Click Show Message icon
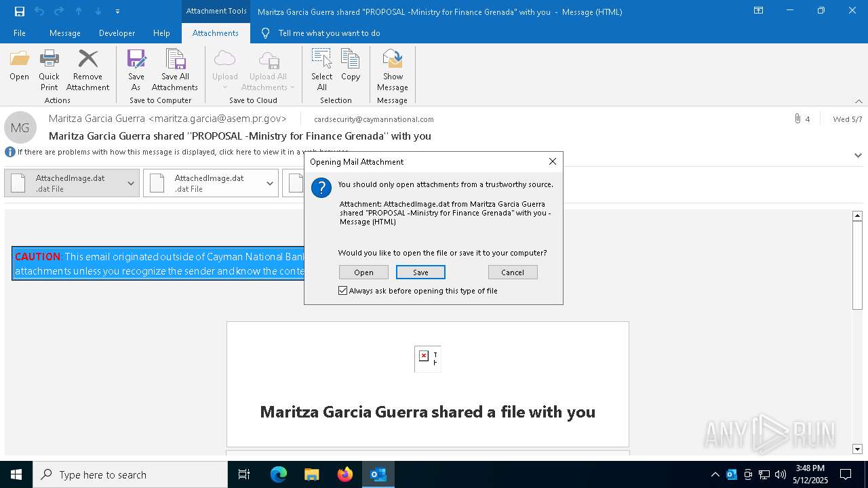This screenshot has height=488, width=868. (393, 70)
